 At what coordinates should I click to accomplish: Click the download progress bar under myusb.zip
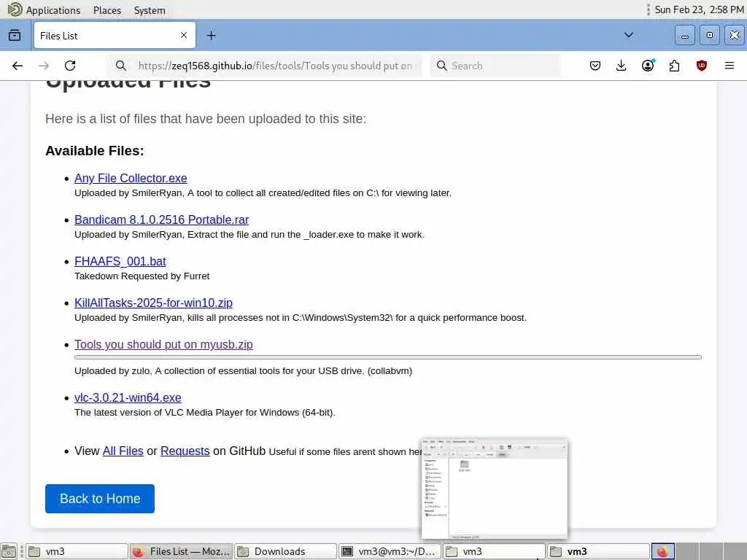point(388,357)
